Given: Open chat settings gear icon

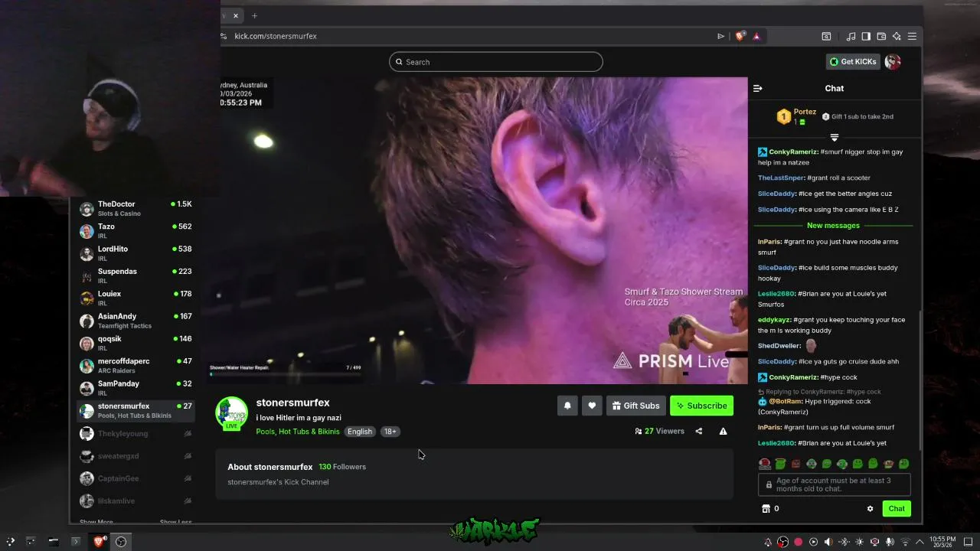Looking at the screenshot, I should (x=870, y=509).
